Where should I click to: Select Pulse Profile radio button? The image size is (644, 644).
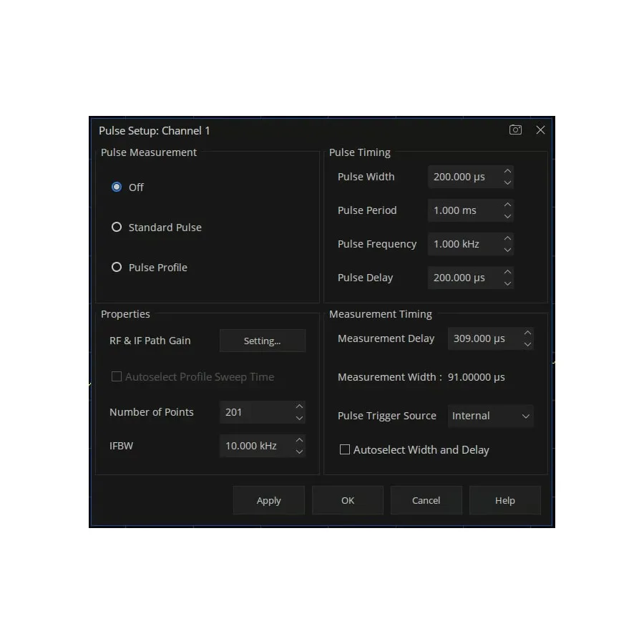coord(117,267)
